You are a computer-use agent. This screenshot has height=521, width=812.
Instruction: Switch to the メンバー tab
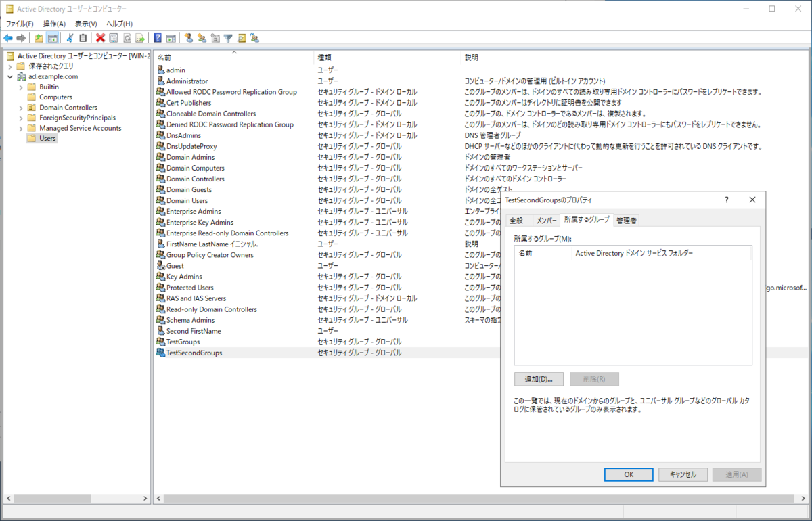(x=546, y=219)
